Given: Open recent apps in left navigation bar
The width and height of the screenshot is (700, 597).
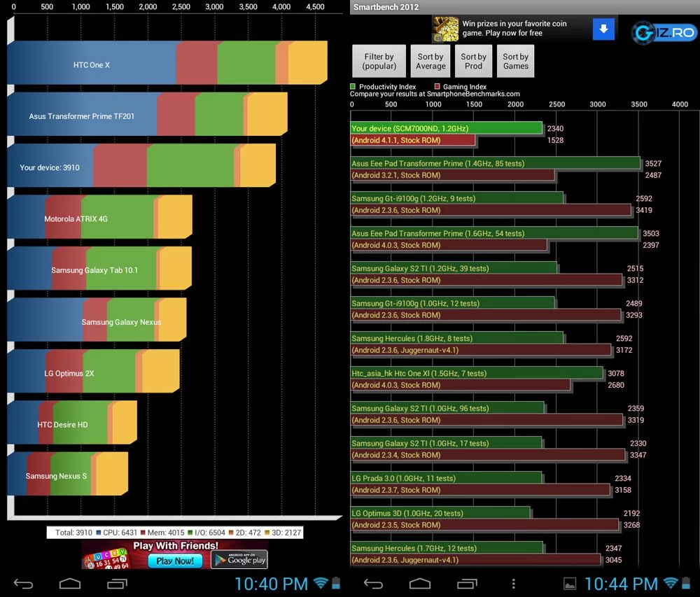Looking at the screenshot, I should pyautogui.click(x=117, y=584).
